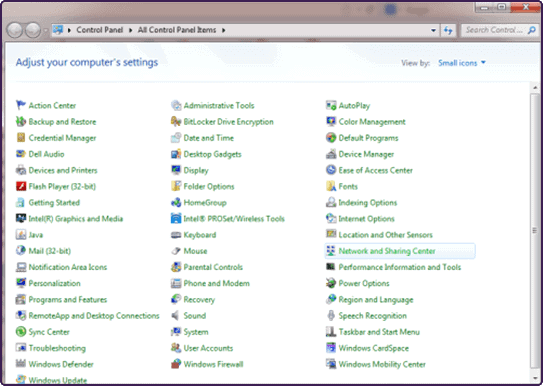The image size is (543, 386).
Task: Click the Power Options icon
Action: pos(331,283)
